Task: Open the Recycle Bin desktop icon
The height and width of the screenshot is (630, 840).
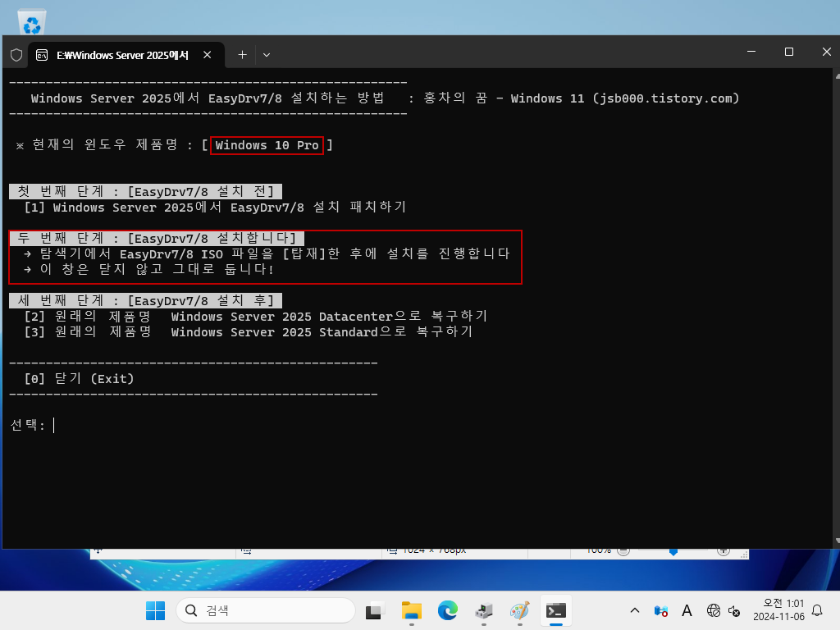Action: [x=32, y=21]
